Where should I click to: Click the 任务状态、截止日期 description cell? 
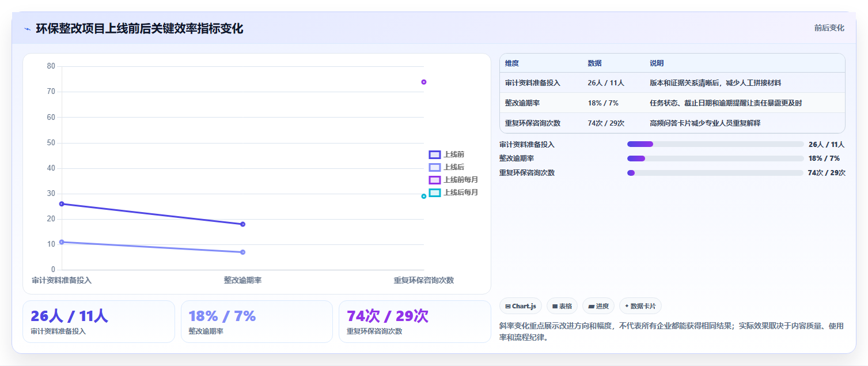pos(726,103)
